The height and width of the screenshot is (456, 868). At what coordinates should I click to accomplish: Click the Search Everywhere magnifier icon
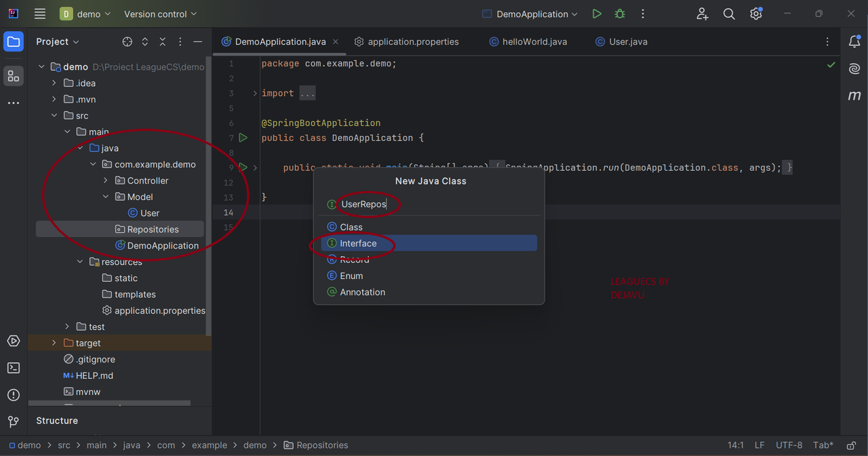729,14
